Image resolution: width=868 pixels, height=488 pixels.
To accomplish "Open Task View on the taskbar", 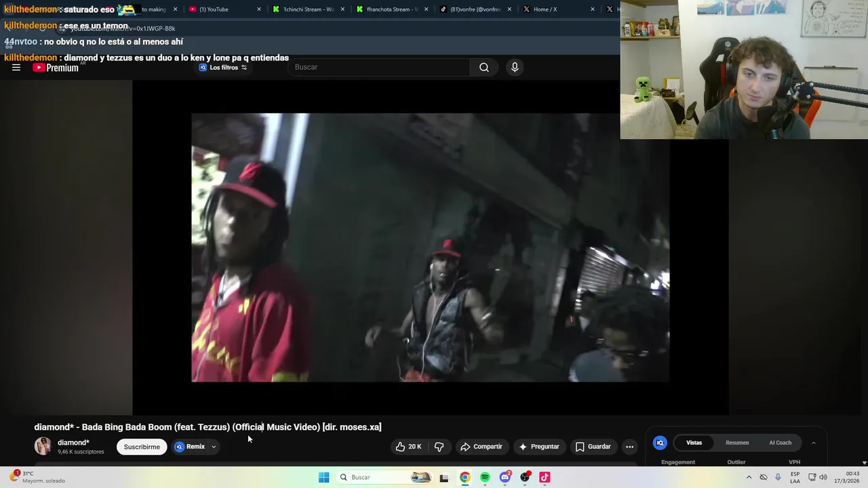I will tap(444, 477).
